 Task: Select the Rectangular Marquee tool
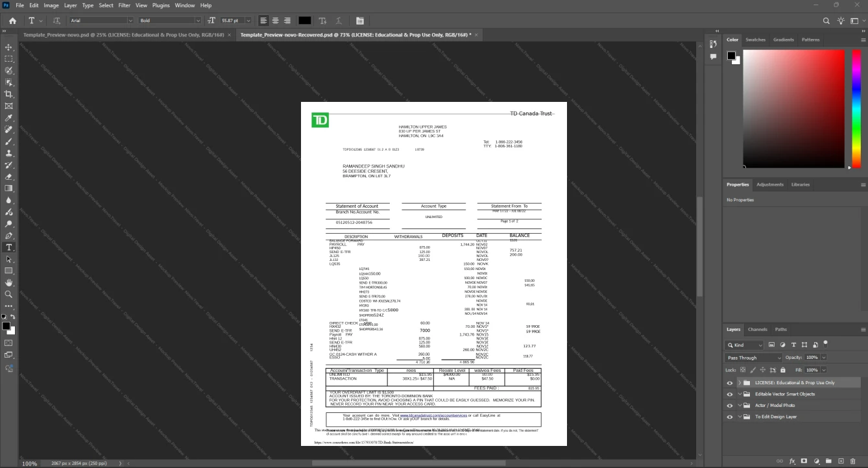click(9, 59)
